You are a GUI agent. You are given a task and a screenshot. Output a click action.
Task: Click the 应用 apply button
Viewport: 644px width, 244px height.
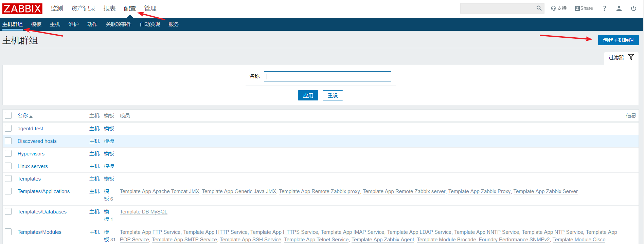[x=308, y=95]
